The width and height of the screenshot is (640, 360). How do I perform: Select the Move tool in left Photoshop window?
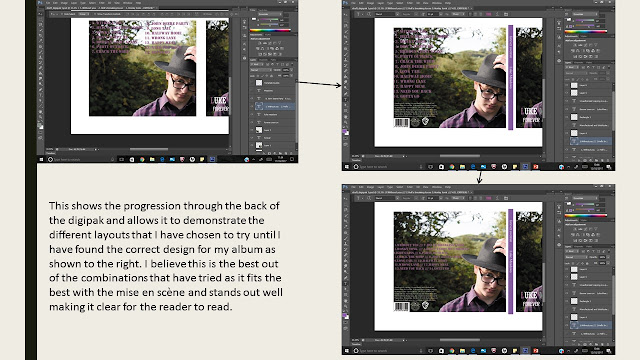pos(40,14)
